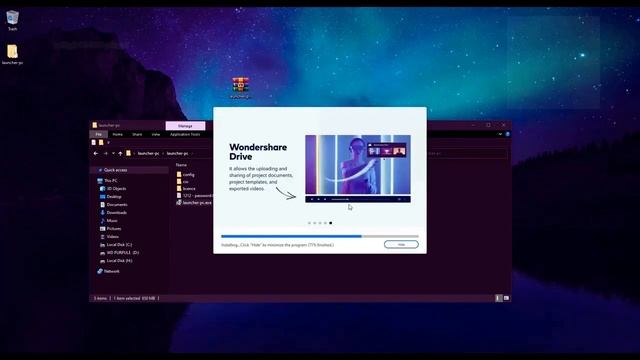
Task: Select the third carousel dot in installer
Action: (x=320, y=223)
